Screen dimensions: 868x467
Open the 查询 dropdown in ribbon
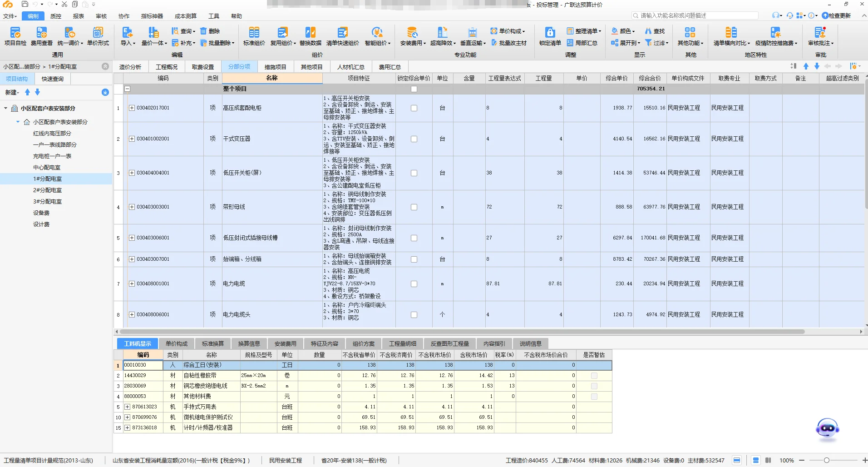[183, 31]
